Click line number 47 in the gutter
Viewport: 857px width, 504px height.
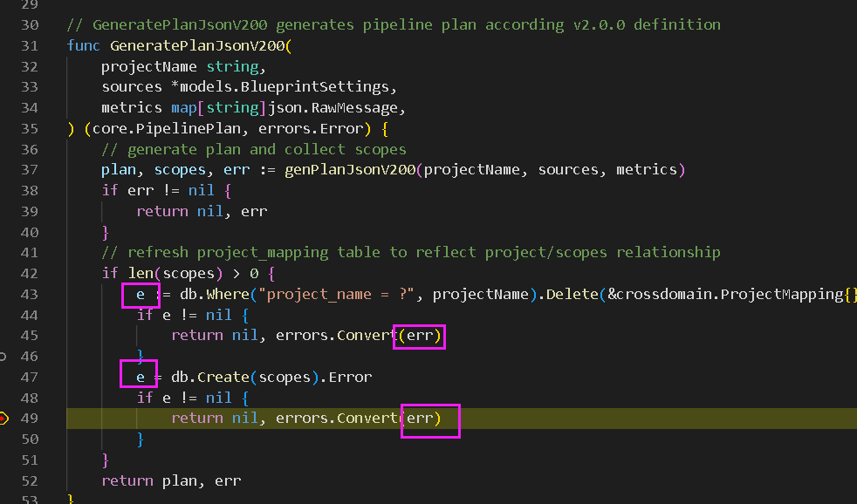(30, 378)
